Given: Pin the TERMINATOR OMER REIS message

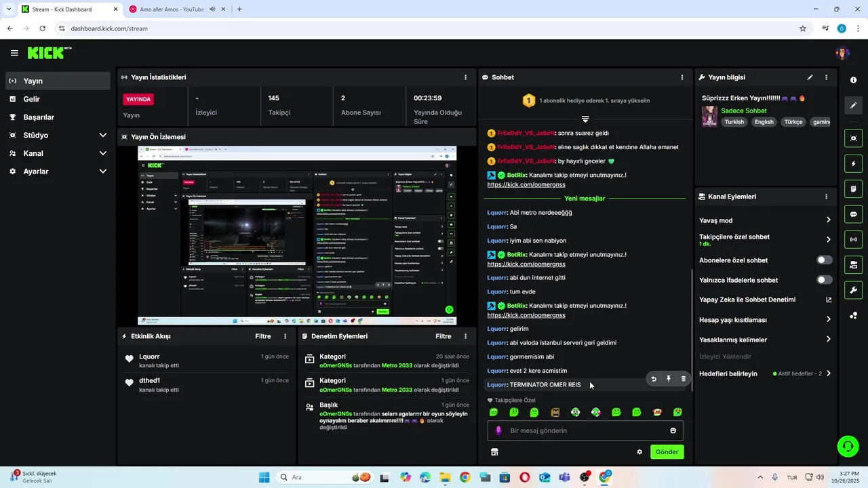Looking at the screenshot, I should click(x=669, y=379).
